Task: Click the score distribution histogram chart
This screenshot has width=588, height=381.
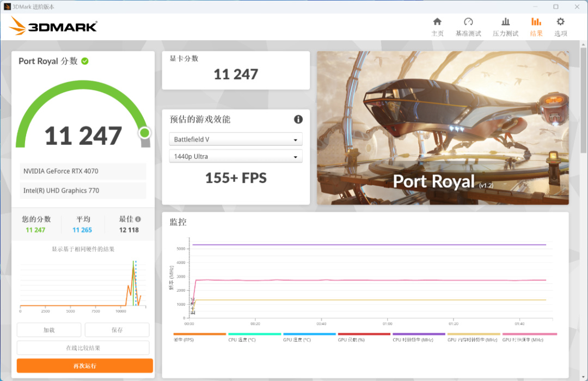Action: [x=83, y=286]
